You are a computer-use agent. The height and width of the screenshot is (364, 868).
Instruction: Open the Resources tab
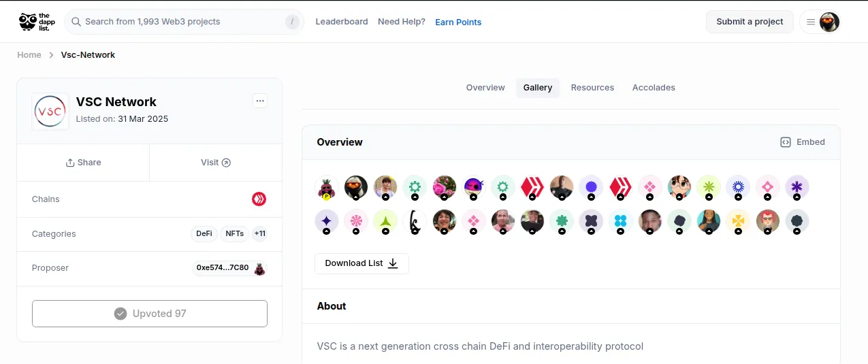[592, 88]
